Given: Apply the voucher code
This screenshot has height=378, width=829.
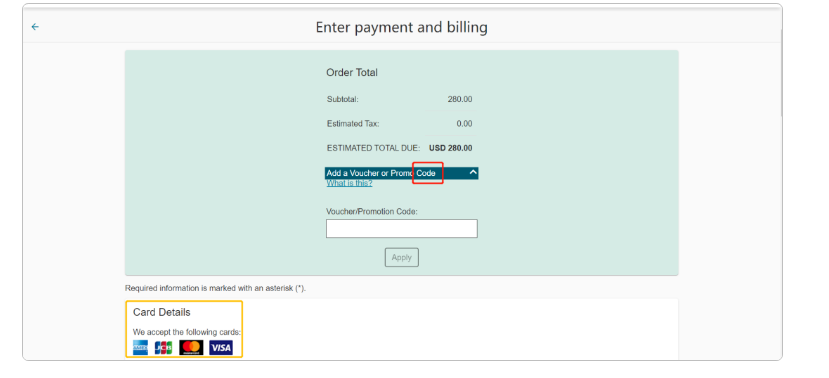Looking at the screenshot, I should 402,257.
